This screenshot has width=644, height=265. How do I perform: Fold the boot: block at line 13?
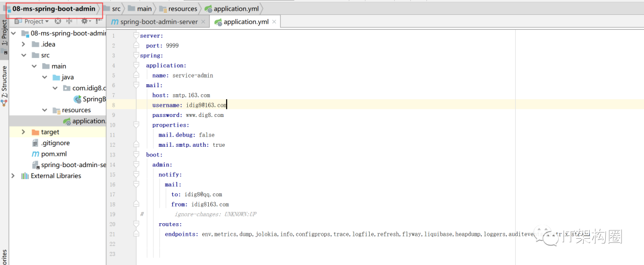(136, 155)
